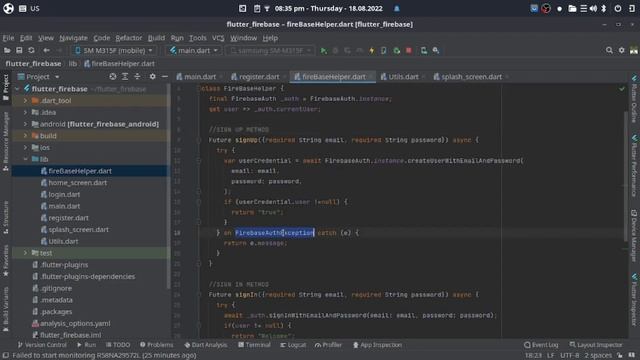Open the Logcat tool window

293,345
